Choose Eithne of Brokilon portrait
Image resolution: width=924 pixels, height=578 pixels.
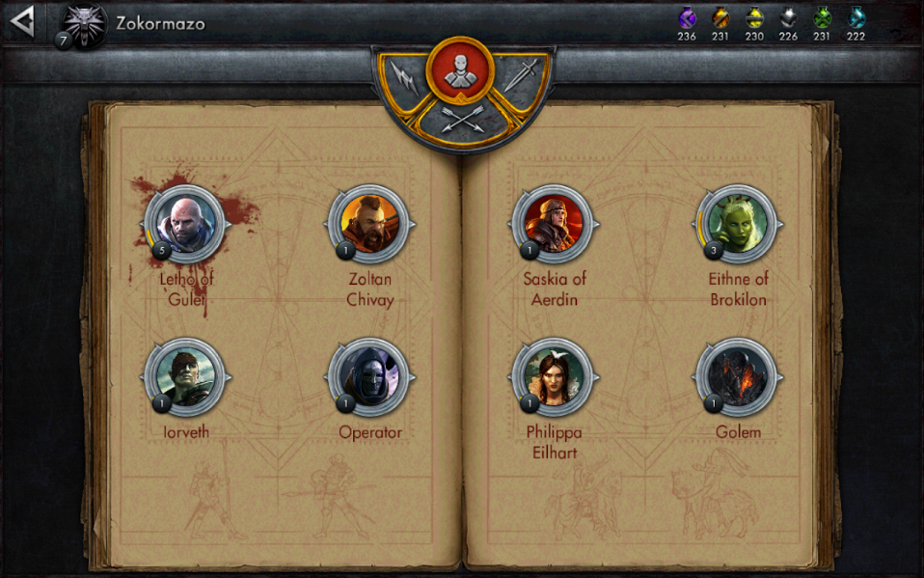[x=737, y=224]
